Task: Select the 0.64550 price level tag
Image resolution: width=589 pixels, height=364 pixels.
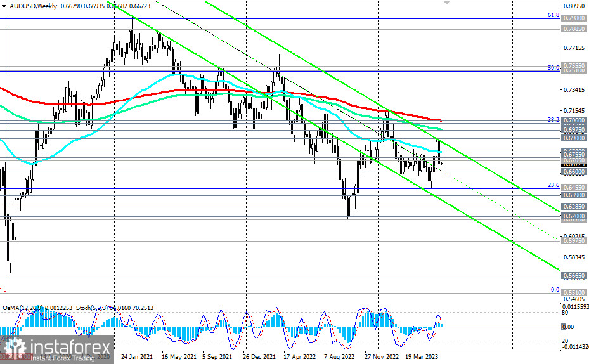Action: (574, 187)
